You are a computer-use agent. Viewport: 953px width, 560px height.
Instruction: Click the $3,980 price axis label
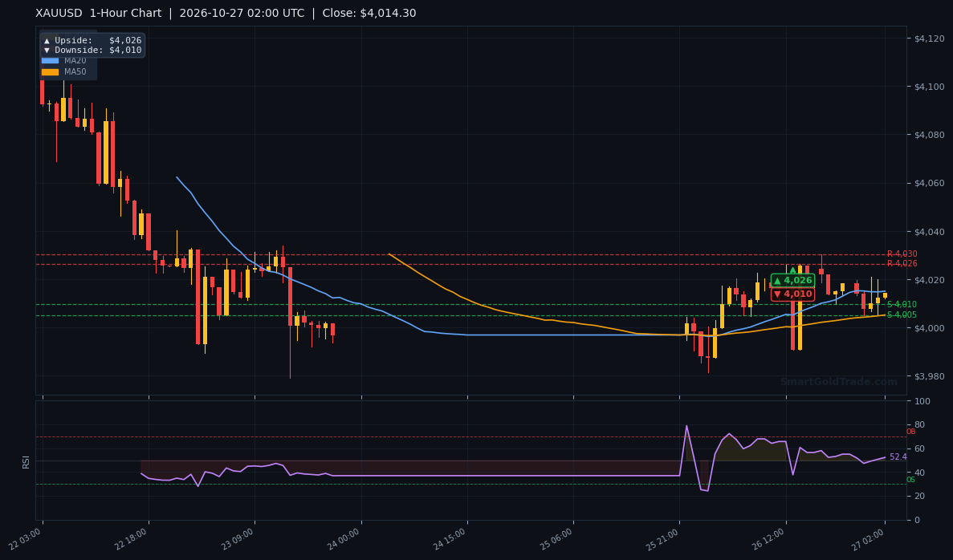coord(929,376)
